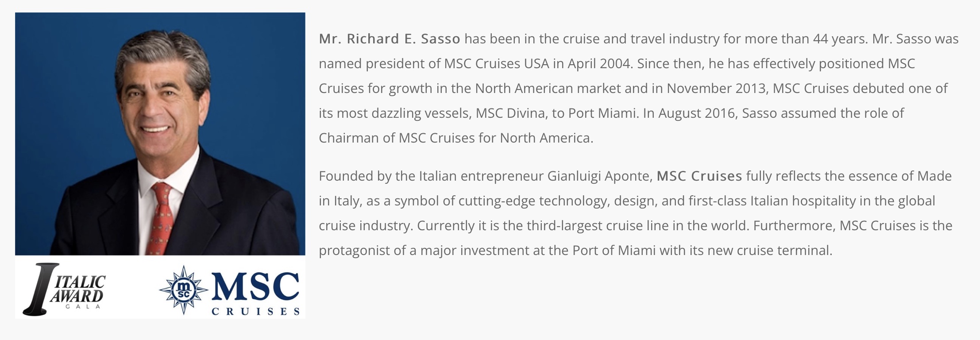Click the MSC lettering in the cruise logo
This screenshot has height=340, width=980.
click(x=256, y=286)
